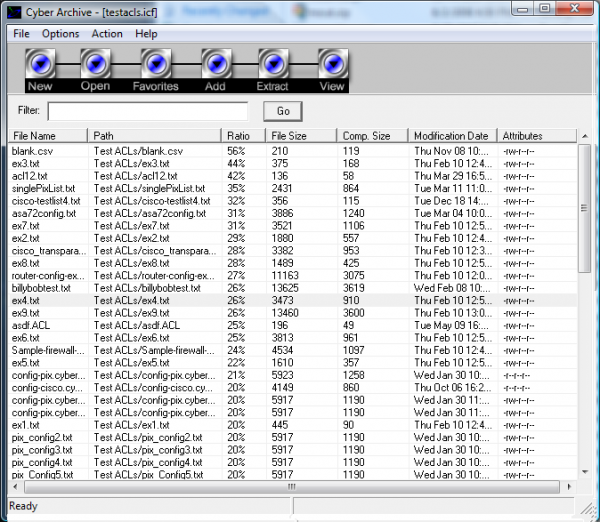The width and height of the screenshot is (600, 522).
Task: Click the Add files toolbar icon
Action: point(216,66)
